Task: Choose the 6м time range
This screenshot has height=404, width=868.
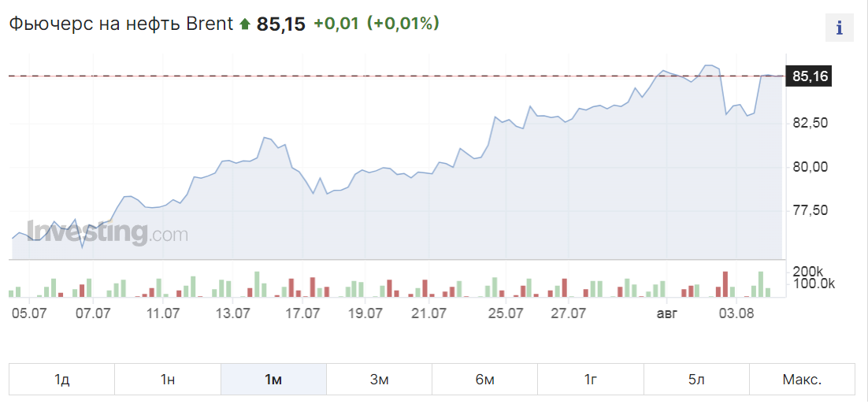Action: tap(485, 380)
